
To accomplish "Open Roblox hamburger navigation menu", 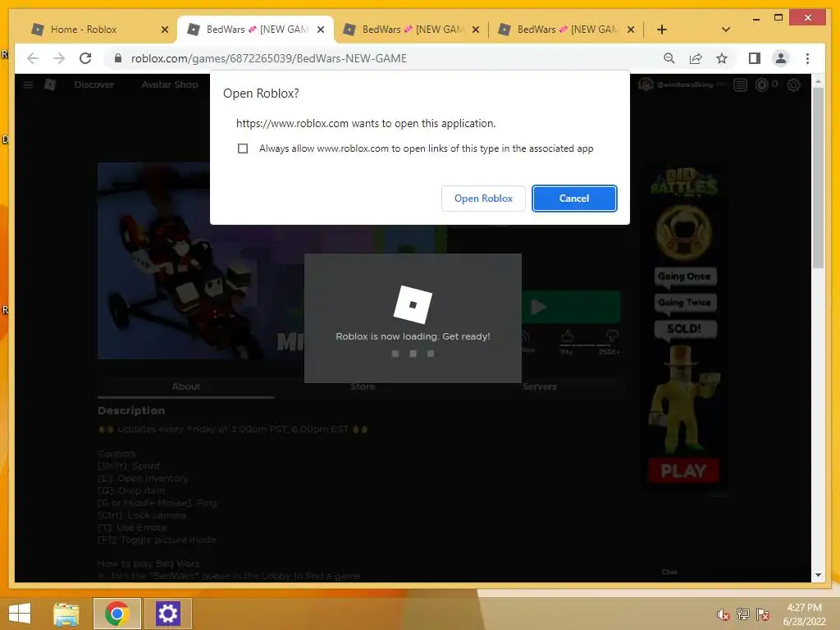I will click(29, 84).
